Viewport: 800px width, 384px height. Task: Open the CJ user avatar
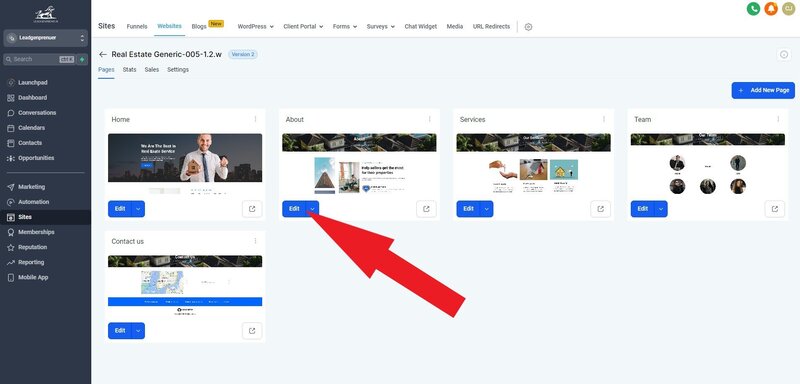pyautogui.click(x=788, y=9)
